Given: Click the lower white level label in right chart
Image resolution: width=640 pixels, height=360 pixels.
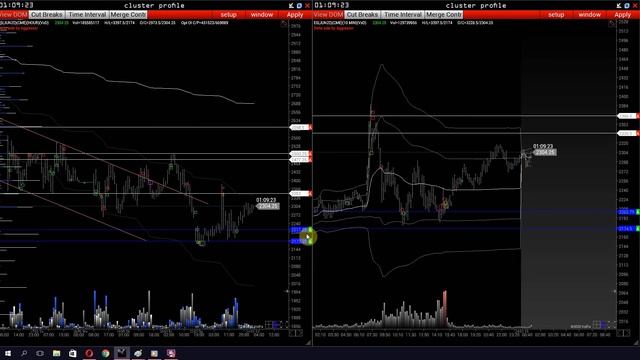Looking at the screenshot, I should (628, 133).
